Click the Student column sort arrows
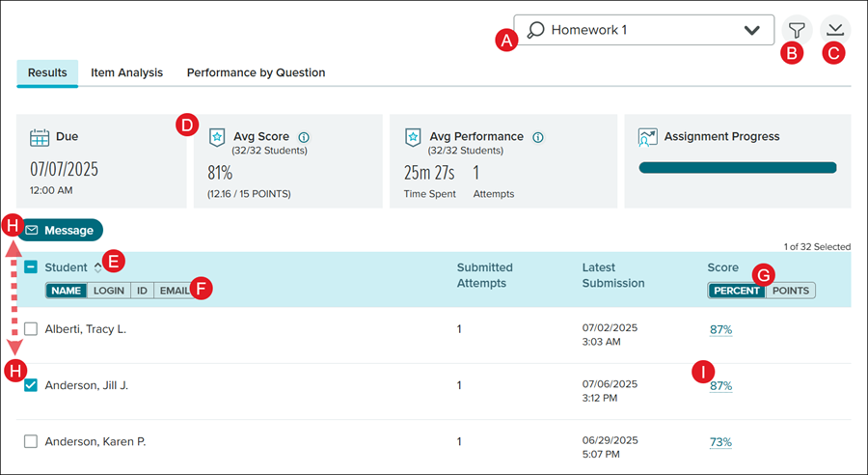The width and height of the screenshot is (868, 475). [x=97, y=267]
